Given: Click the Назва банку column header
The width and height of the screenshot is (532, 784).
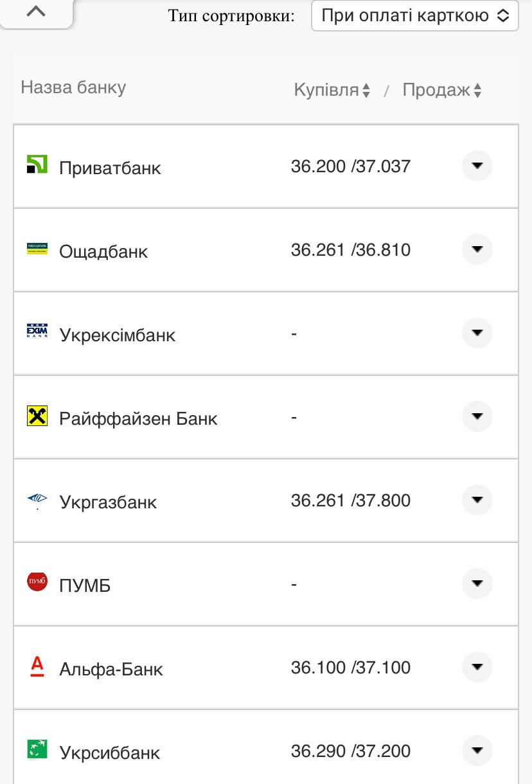Looking at the screenshot, I should tap(73, 87).
